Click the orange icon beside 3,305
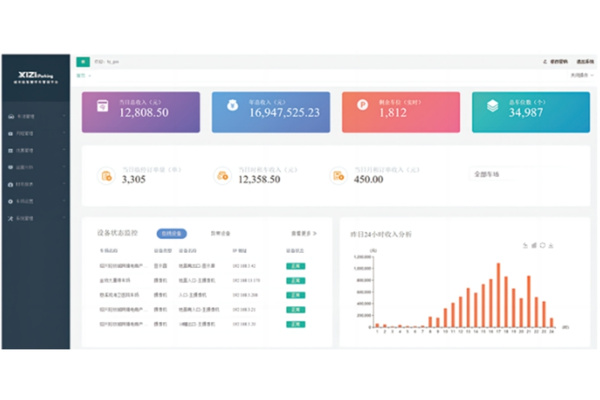The height and width of the screenshot is (400, 600). coord(105,176)
